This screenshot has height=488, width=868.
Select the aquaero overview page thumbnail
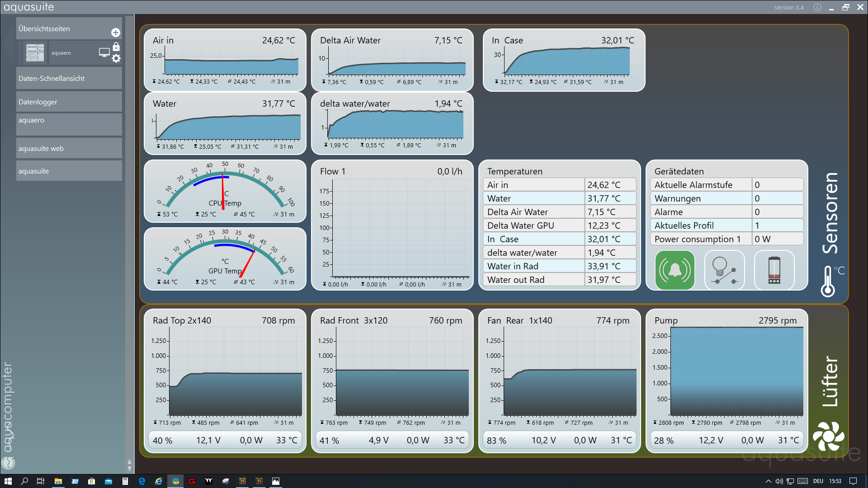35,53
